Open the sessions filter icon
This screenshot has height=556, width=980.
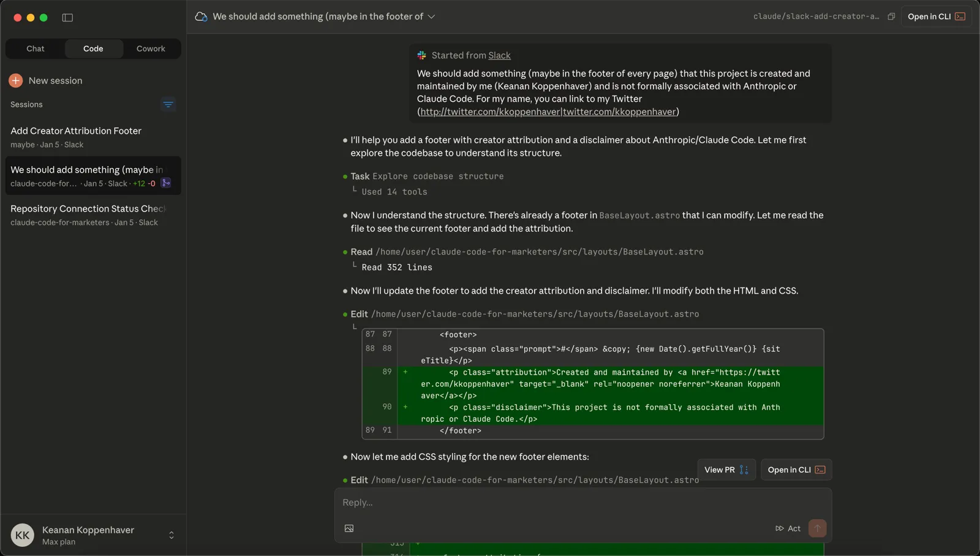168,105
